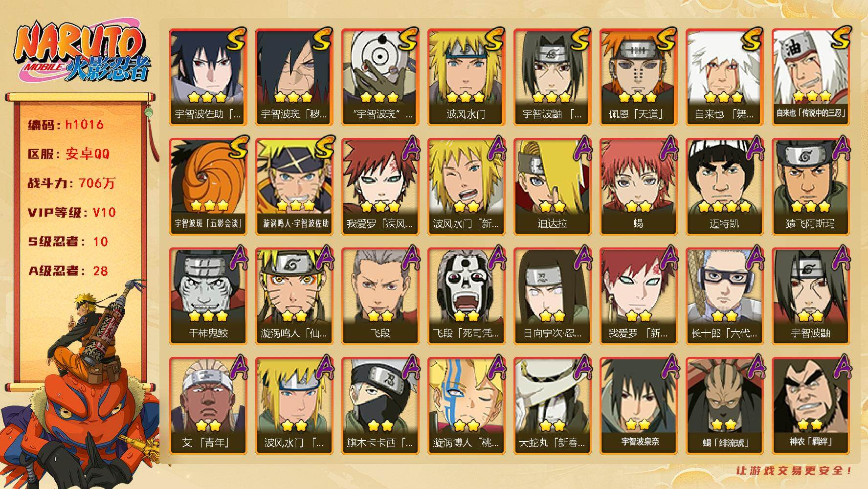Click the 猿飞阿斯玛 portrait
This screenshot has height=489, width=868.
pyautogui.click(x=810, y=187)
